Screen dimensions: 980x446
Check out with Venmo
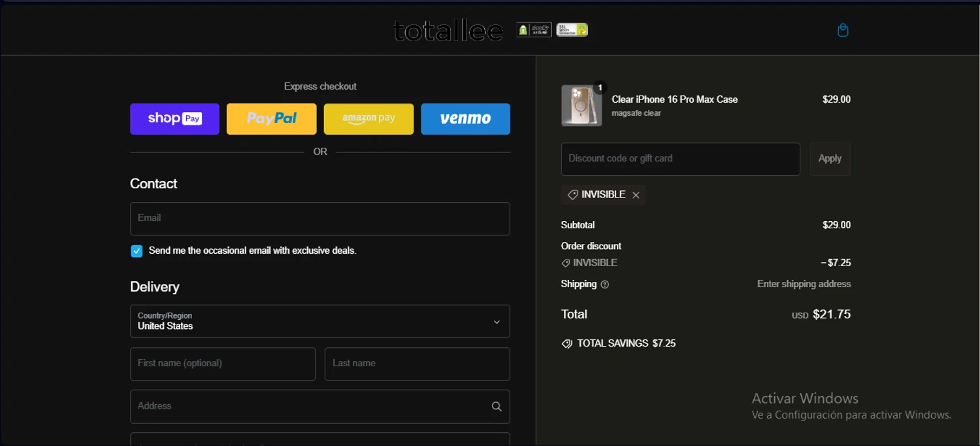click(x=465, y=119)
